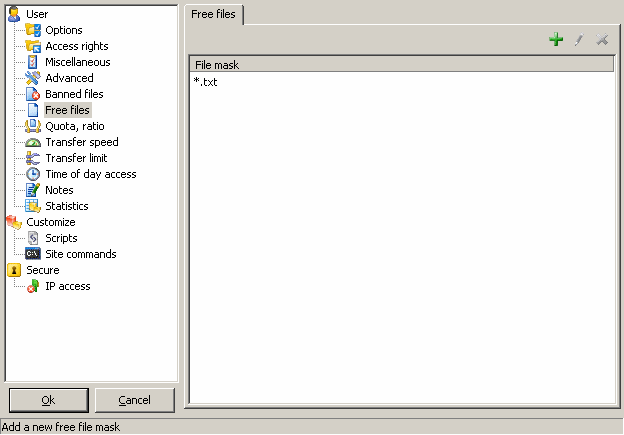Click the Scripts document icon
The width and height of the screenshot is (624, 435).
(33, 238)
